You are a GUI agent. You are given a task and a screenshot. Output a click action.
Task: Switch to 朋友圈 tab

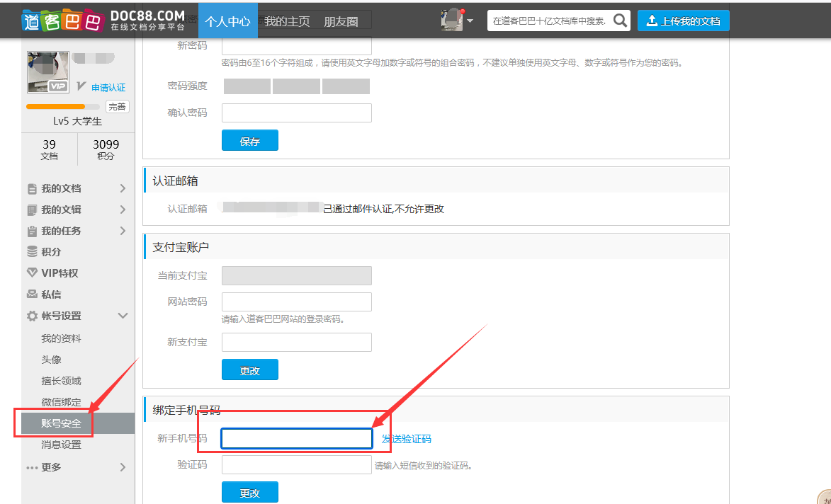(x=341, y=21)
